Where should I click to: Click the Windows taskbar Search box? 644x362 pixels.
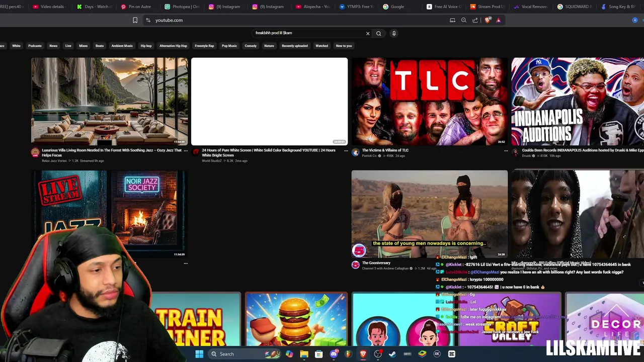click(246, 354)
